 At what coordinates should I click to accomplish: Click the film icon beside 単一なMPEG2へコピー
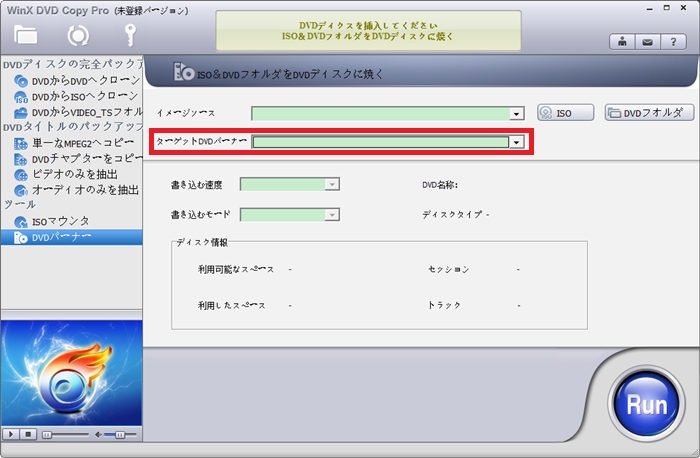[21, 143]
